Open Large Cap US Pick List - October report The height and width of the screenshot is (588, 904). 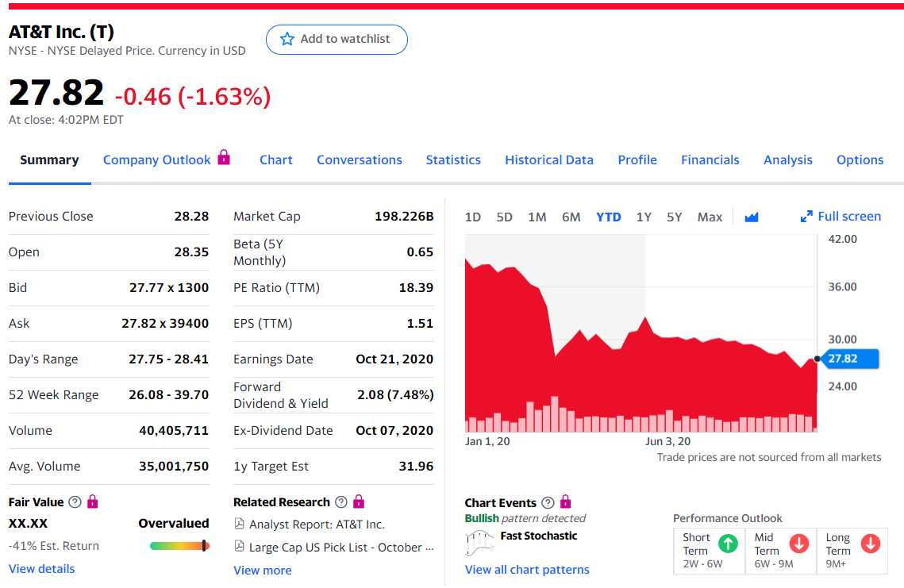341,547
